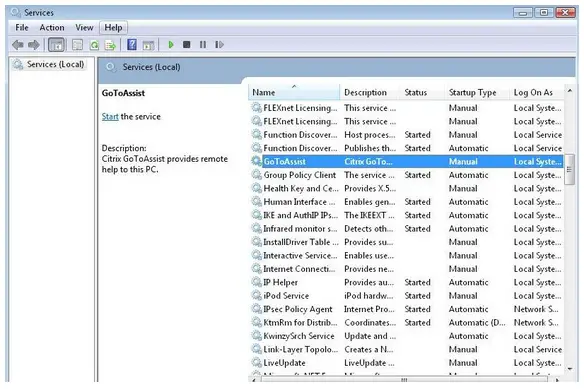Image resolution: width=584 pixels, height=389 pixels.
Task: Select the Human Interface service row
Action: pyautogui.click(x=406, y=202)
